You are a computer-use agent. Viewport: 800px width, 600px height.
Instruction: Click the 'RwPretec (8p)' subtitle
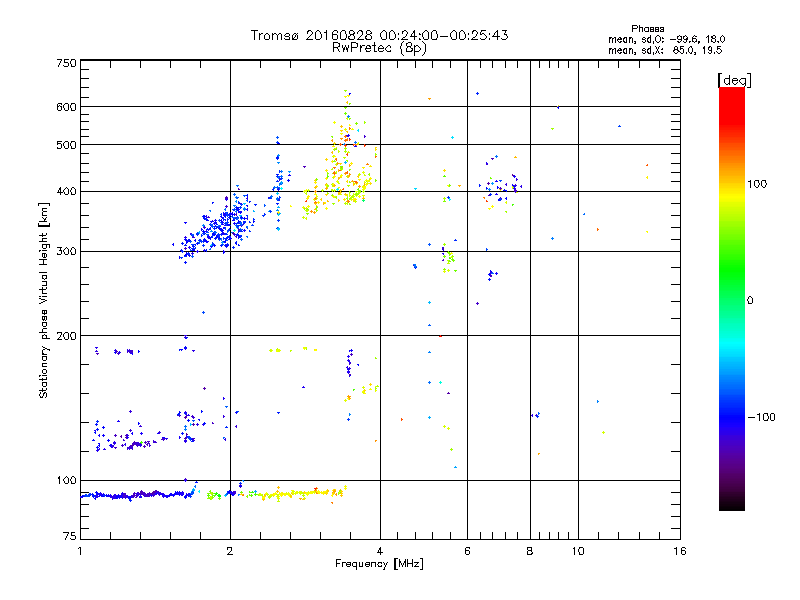(379, 48)
